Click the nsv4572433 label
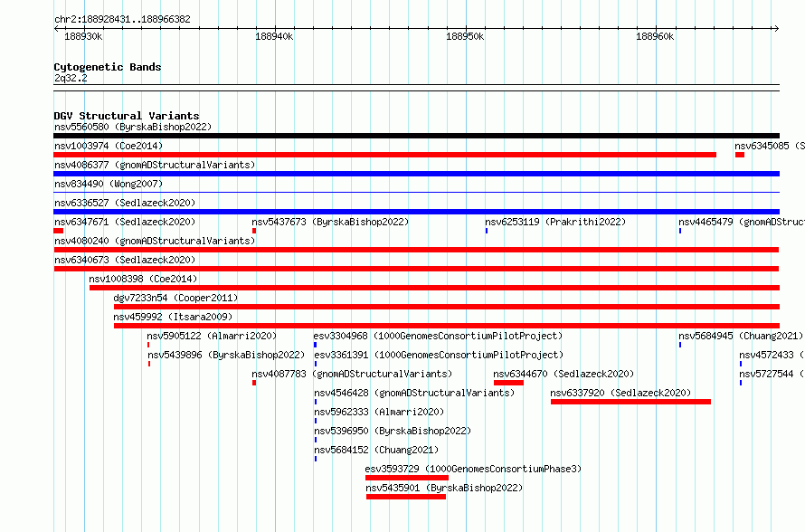 pos(772,355)
